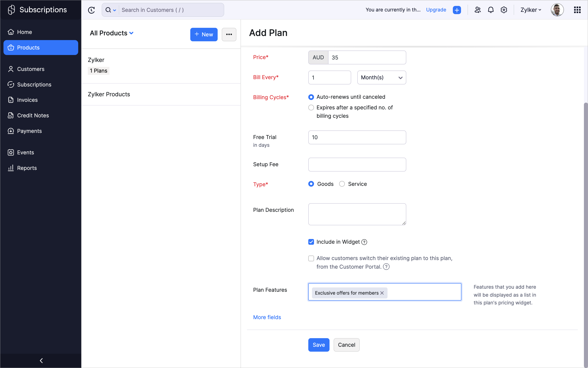Open the apps grid launcher

tap(577, 10)
